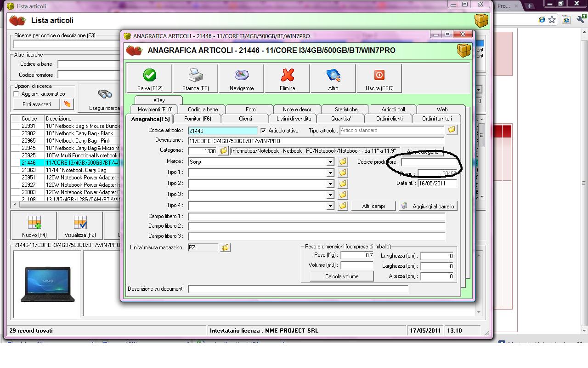The height and width of the screenshot is (368, 588).
Task: Open the Movimenti (F10) tab
Action: click(155, 109)
